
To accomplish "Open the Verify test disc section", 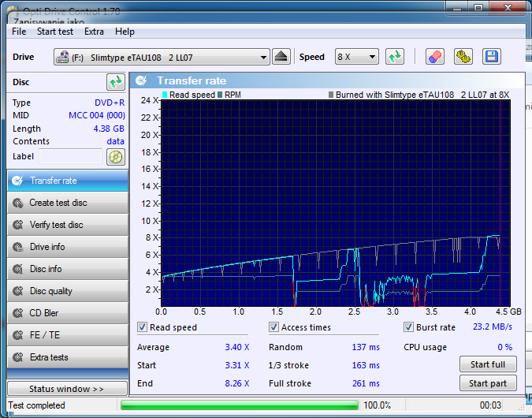I will 68,225.
